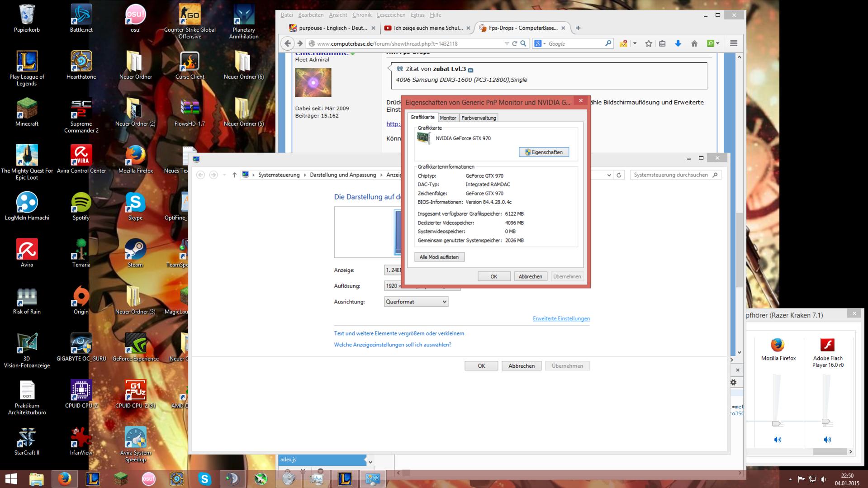
Task: Mute Adobe Flash Player in the volume mixer
Action: pos(827,440)
